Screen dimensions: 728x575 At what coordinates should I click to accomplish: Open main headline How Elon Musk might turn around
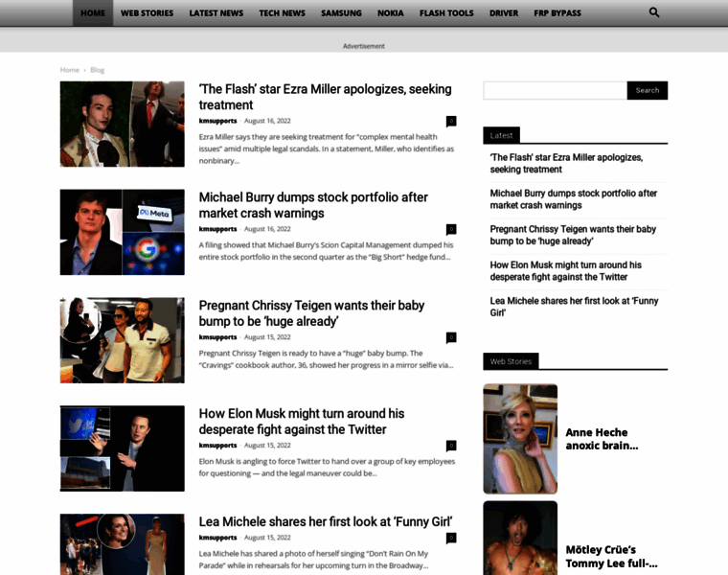tap(302, 422)
